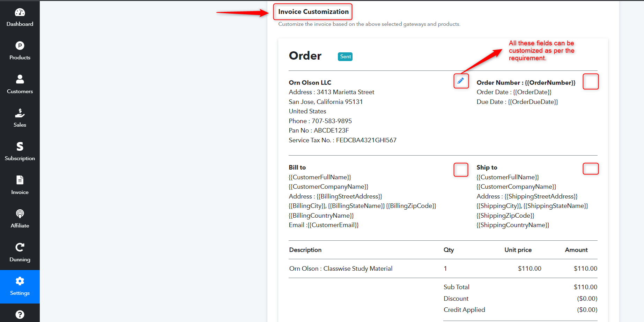Click the help question mark icon

click(x=20, y=314)
